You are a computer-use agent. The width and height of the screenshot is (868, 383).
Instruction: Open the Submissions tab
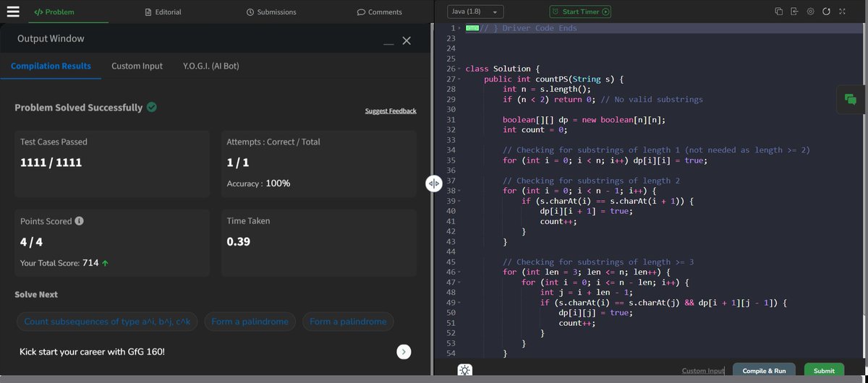(271, 12)
